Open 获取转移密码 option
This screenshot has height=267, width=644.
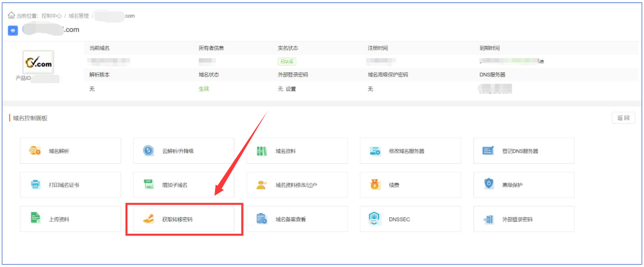pos(177,219)
